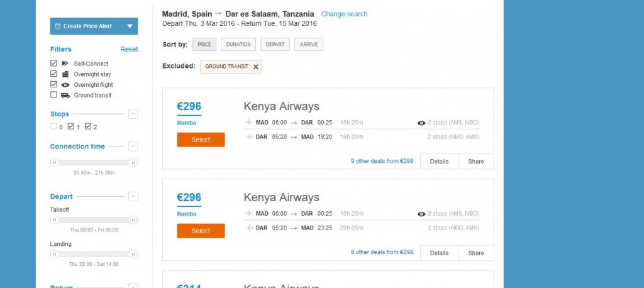Viewport: 644px width, 288px height.
Task: Uncheck the Self-Connect filter checkbox
Action: (53, 64)
